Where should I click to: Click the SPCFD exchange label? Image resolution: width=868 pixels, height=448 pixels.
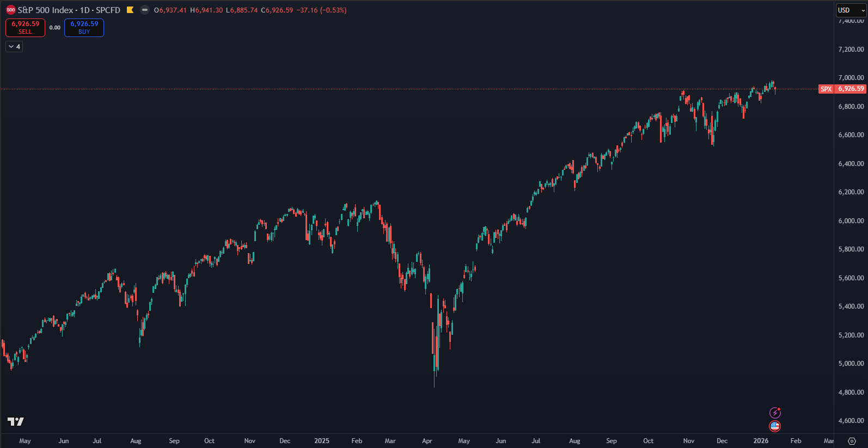[x=108, y=10]
